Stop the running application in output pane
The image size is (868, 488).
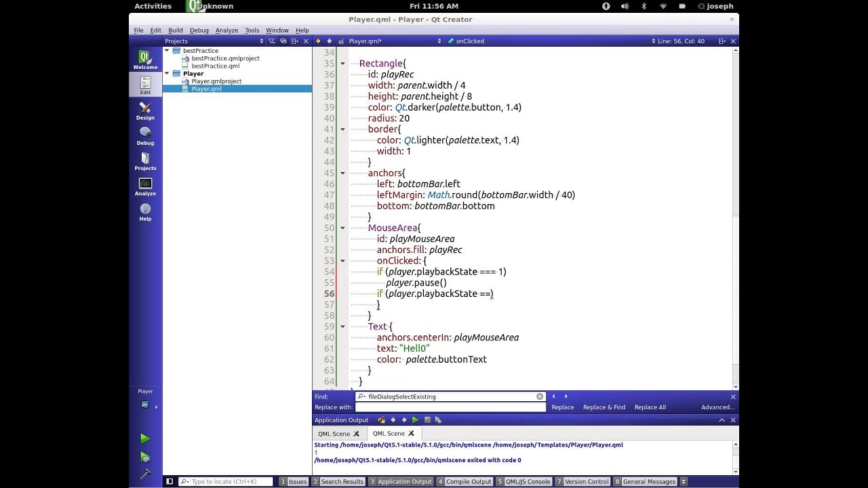pos(427,420)
